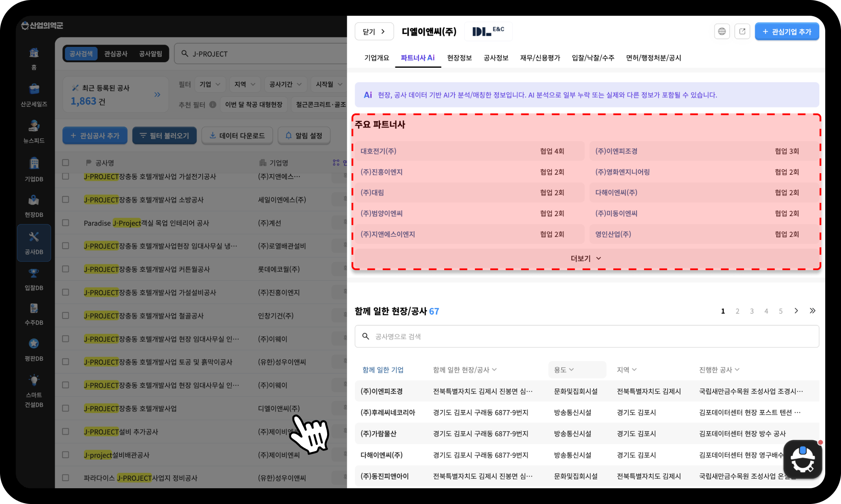
Task: Switch to the 현장정보 tab
Action: tap(459, 58)
